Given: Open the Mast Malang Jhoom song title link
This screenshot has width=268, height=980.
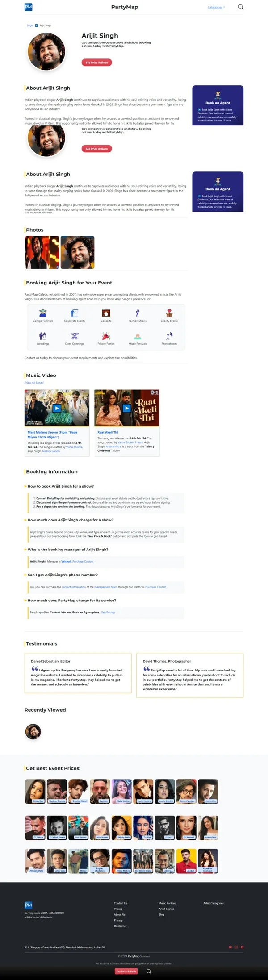Looking at the screenshot, I should [52, 434].
